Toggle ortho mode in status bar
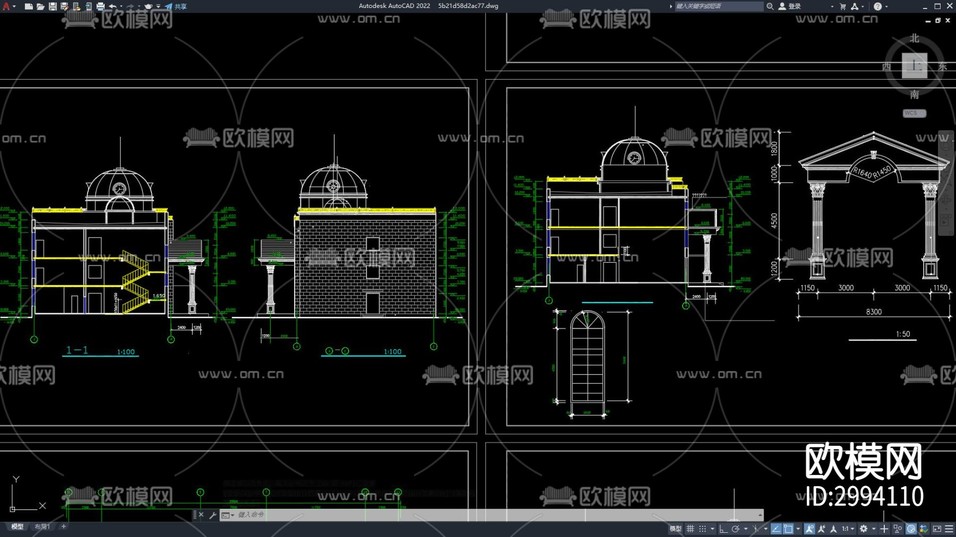The image size is (956, 537). (723, 529)
